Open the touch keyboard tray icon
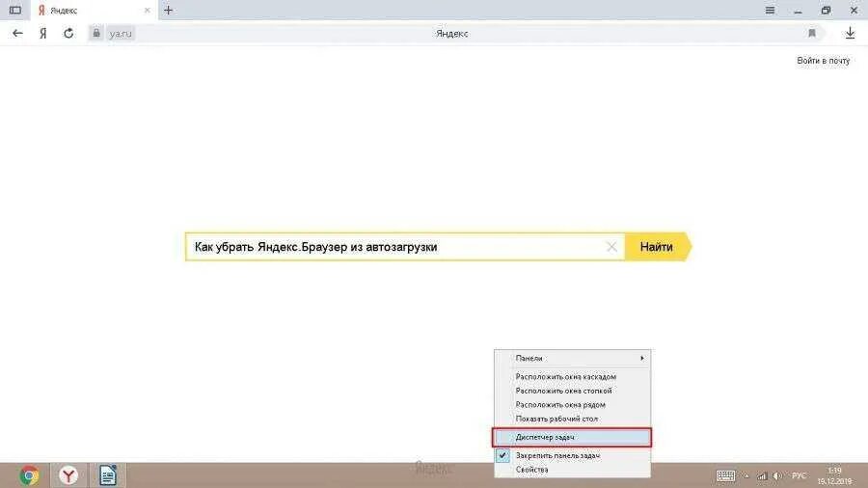 point(725,475)
